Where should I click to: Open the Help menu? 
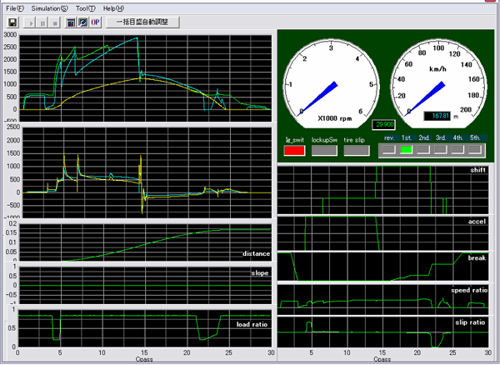click(113, 9)
